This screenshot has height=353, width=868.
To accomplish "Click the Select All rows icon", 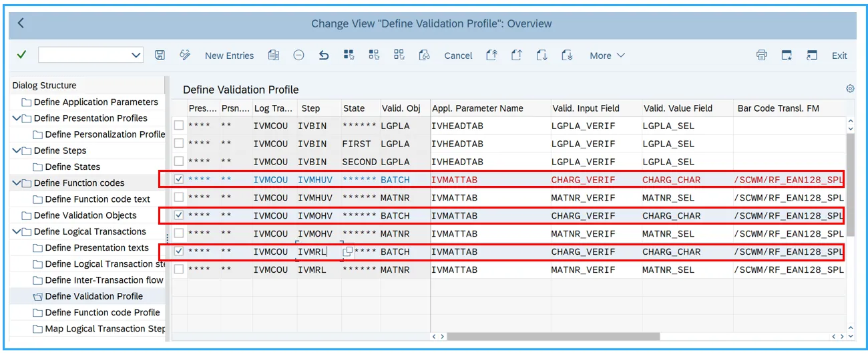I will pos(349,55).
